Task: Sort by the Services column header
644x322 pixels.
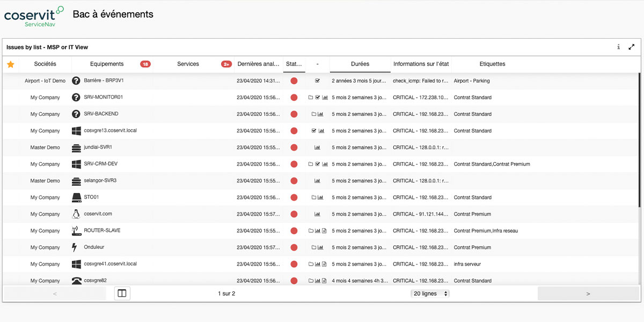Action: click(188, 64)
